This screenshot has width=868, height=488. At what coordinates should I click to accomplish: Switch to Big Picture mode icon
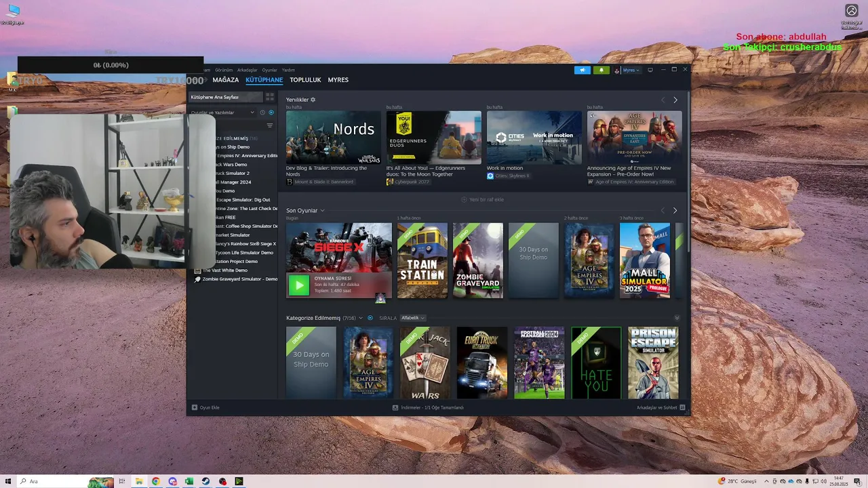coord(650,70)
